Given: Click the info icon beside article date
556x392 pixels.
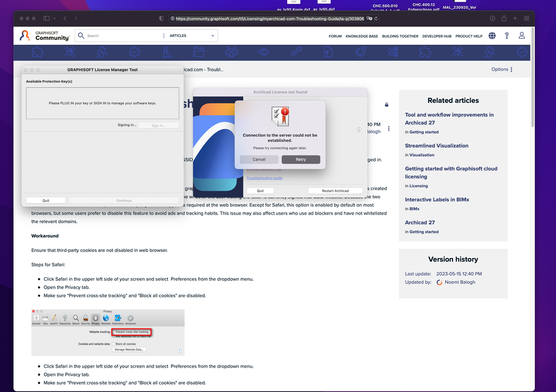Looking at the screenshot, I should click(359, 129).
